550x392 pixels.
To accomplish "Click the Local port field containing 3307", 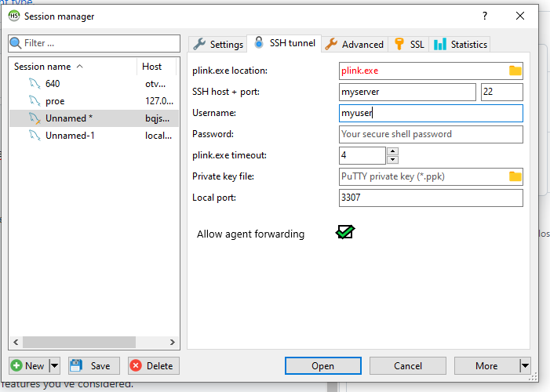I will (431, 198).
